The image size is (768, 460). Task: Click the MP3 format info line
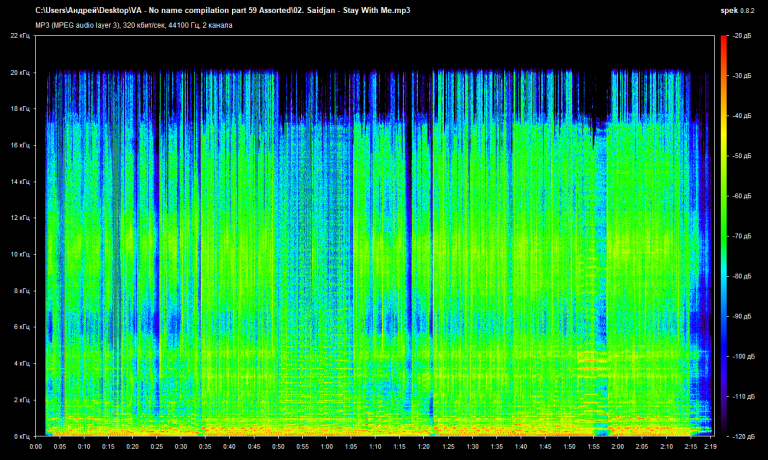[x=134, y=25]
